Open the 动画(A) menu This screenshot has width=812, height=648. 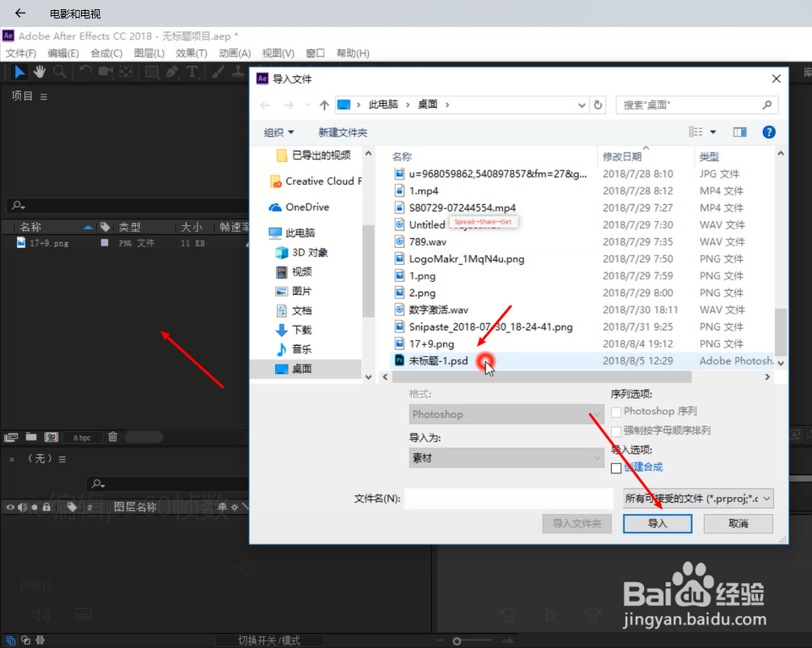pos(235,53)
